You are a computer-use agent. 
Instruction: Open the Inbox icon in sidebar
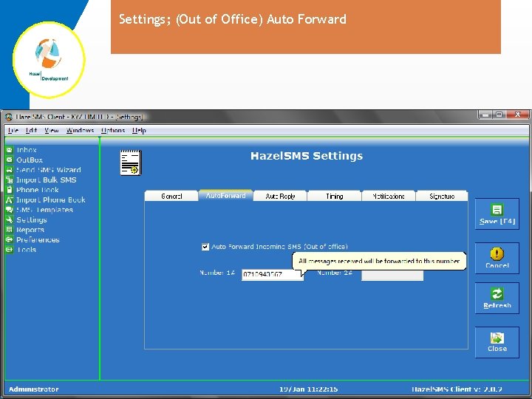(x=9, y=149)
